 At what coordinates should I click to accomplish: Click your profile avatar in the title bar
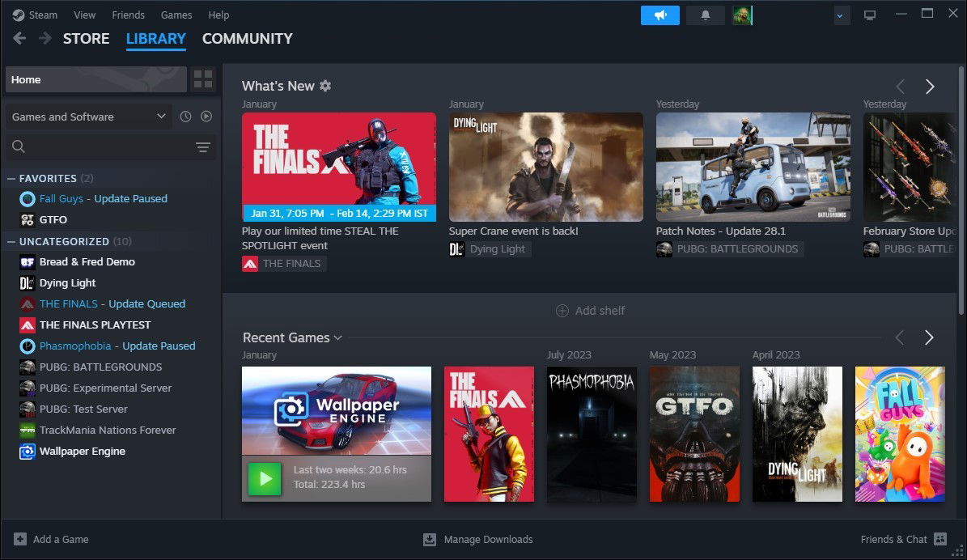742,14
